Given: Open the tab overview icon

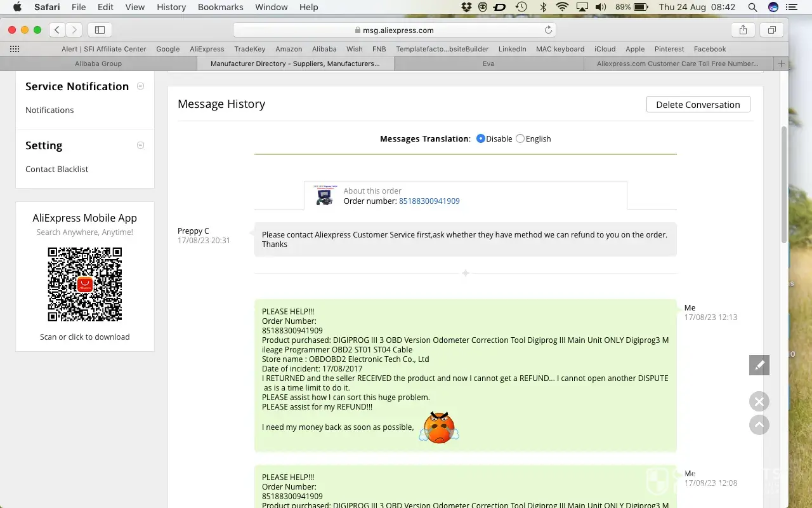Looking at the screenshot, I should coord(772,30).
